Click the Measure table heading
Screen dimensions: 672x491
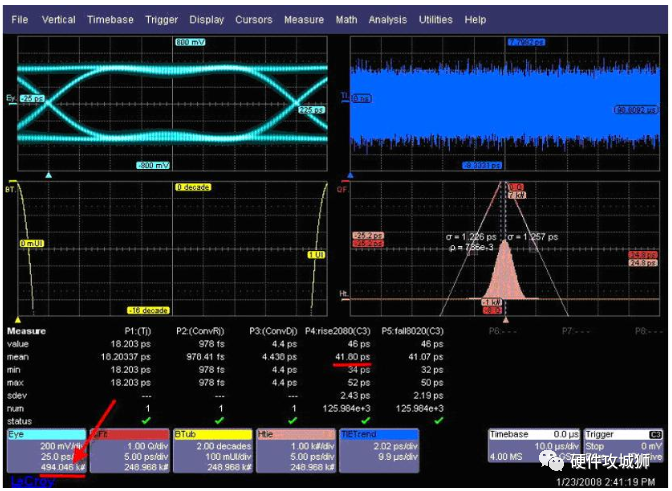tap(27, 331)
